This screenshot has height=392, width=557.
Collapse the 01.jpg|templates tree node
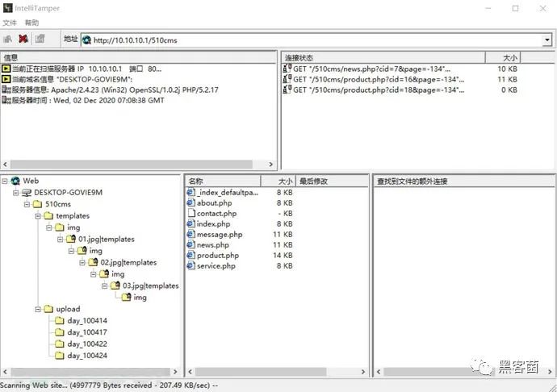[x=60, y=240]
